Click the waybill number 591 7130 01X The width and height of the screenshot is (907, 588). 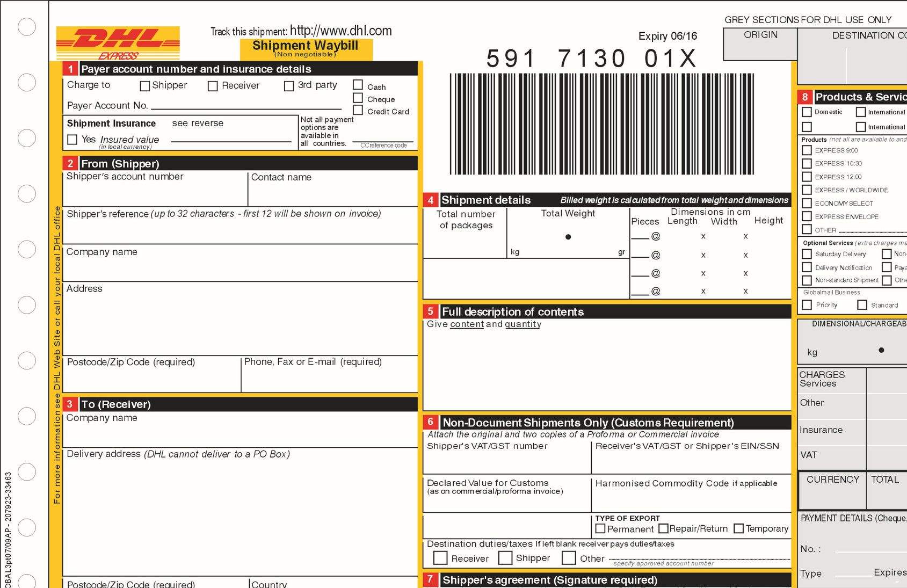(x=591, y=59)
